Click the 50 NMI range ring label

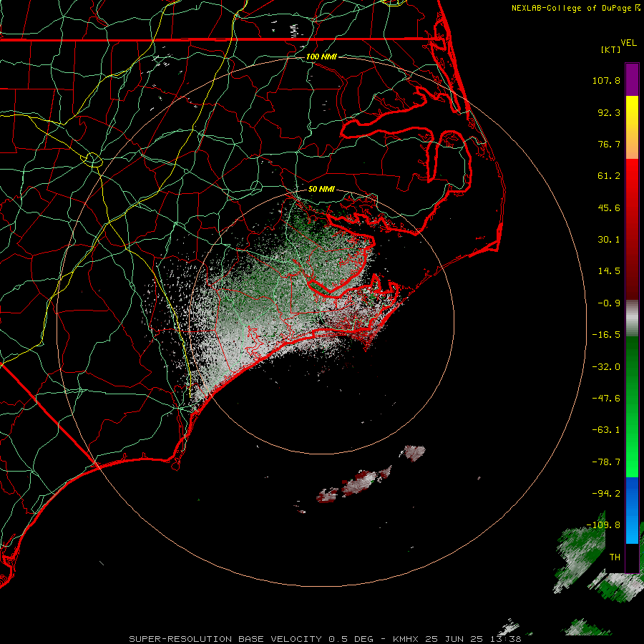321,189
